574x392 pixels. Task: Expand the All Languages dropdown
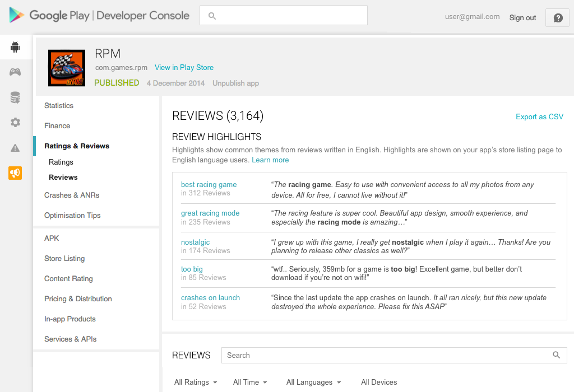(313, 382)
